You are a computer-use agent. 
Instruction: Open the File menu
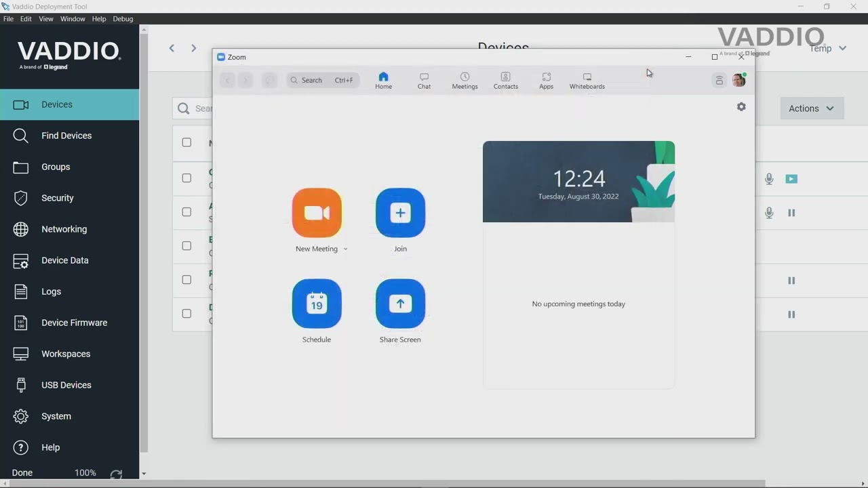(x=8, y=19)
